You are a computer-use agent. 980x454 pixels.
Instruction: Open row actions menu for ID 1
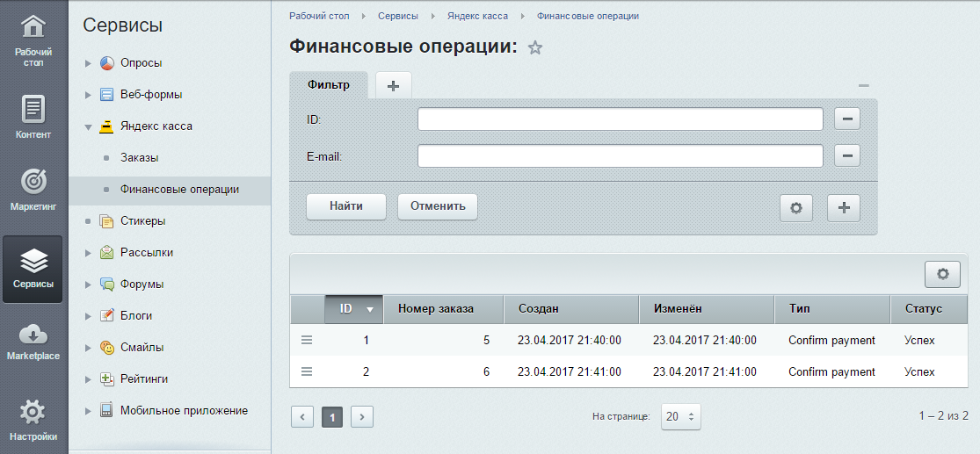(307, 341)
